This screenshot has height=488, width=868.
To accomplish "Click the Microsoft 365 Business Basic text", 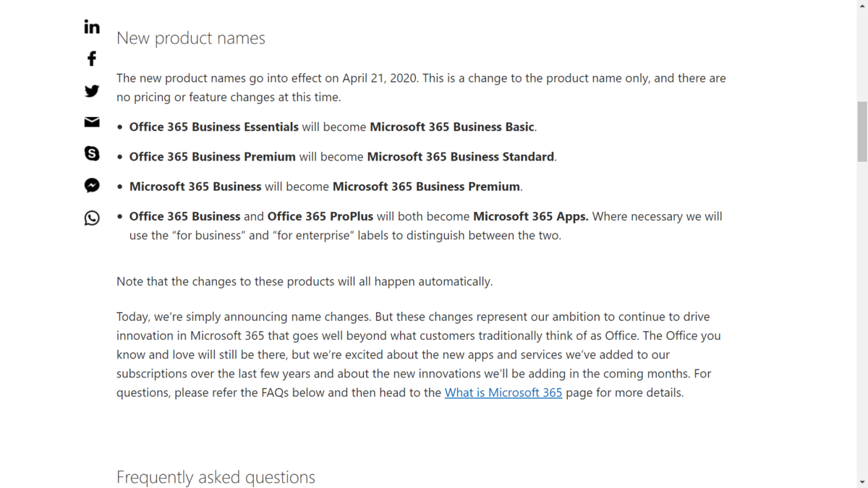I will pos(452,127).
